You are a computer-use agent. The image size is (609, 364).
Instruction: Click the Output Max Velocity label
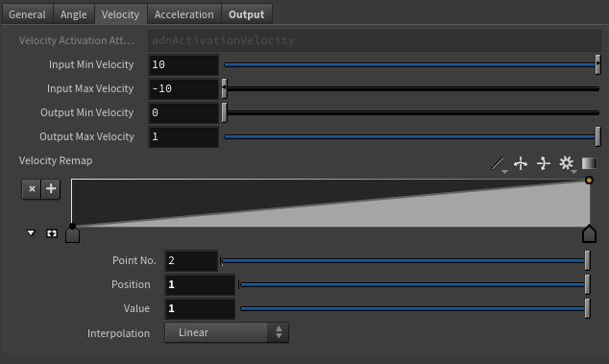click(87, 136)
